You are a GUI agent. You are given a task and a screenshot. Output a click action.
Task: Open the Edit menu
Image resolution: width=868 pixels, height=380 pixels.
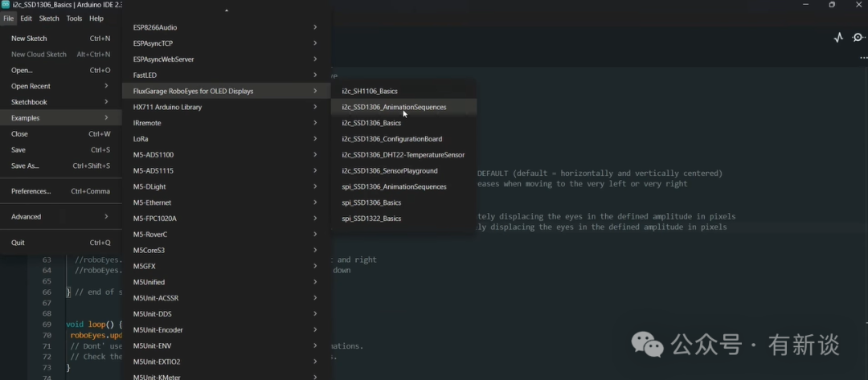[26, 18]
